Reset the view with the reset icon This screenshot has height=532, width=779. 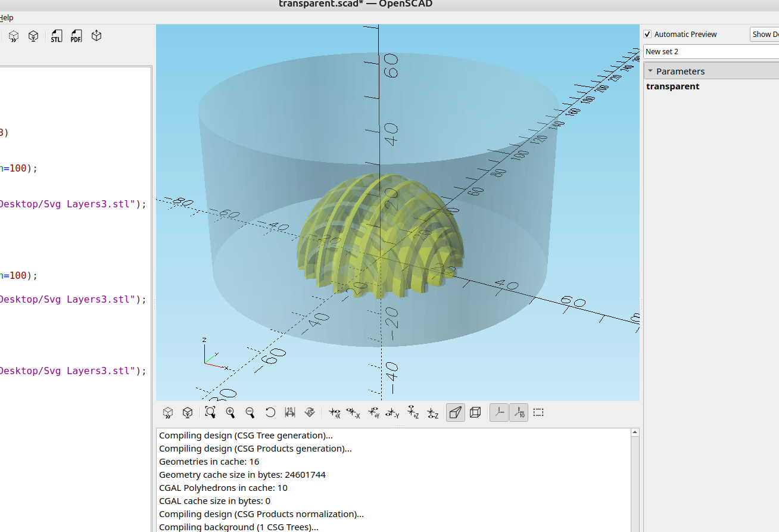270,412
